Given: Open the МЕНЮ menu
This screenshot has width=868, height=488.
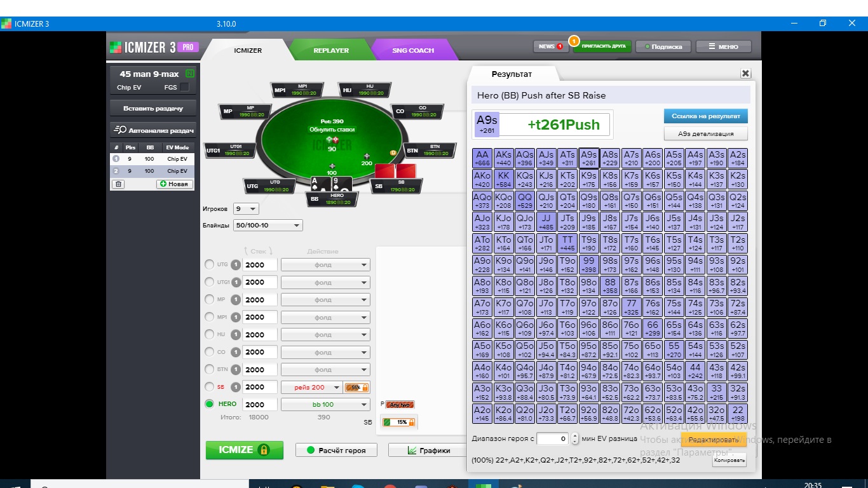Looking at the screenshot, I should click(x=724, y=46).
